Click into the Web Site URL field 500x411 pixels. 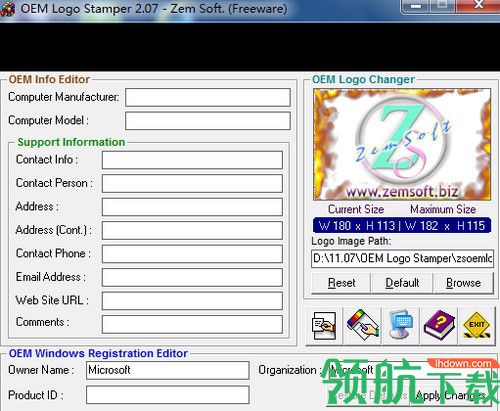pyautogui.click(x=192, y=301)
